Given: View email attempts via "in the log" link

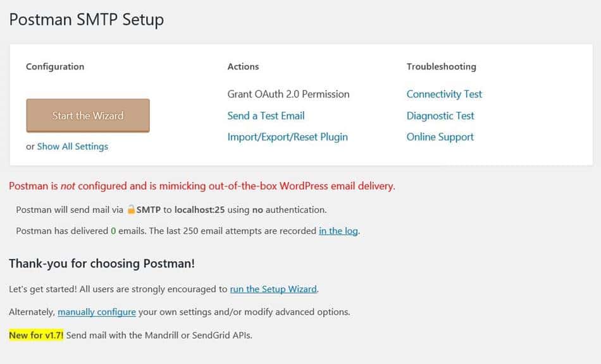Looking at the screenshot, I should click(338, 231).
